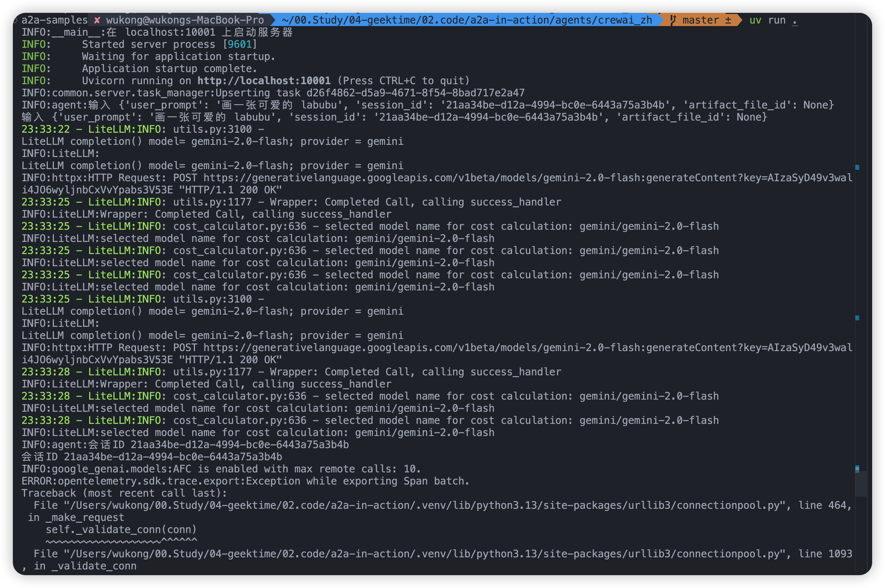Click the middle blue marker in scrollbar ruler

click(857, 318)
